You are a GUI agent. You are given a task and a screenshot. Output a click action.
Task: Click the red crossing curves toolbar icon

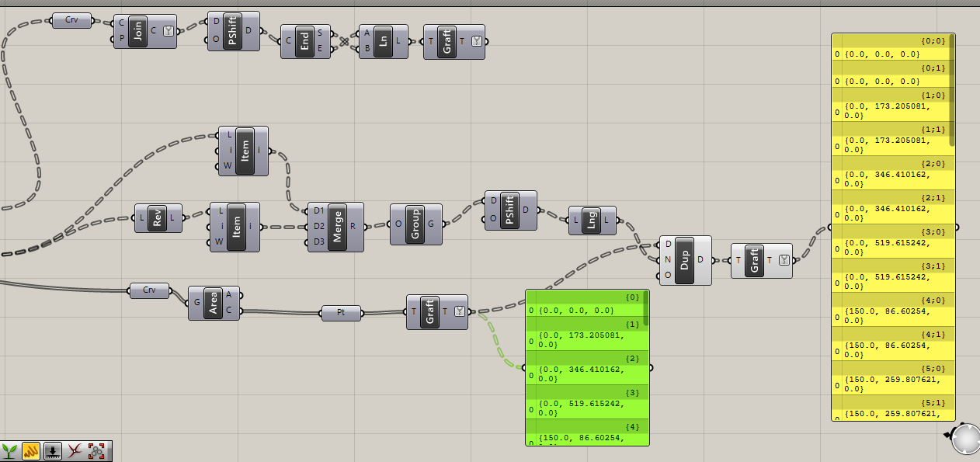pyautogui.click(x=75, y=451)
